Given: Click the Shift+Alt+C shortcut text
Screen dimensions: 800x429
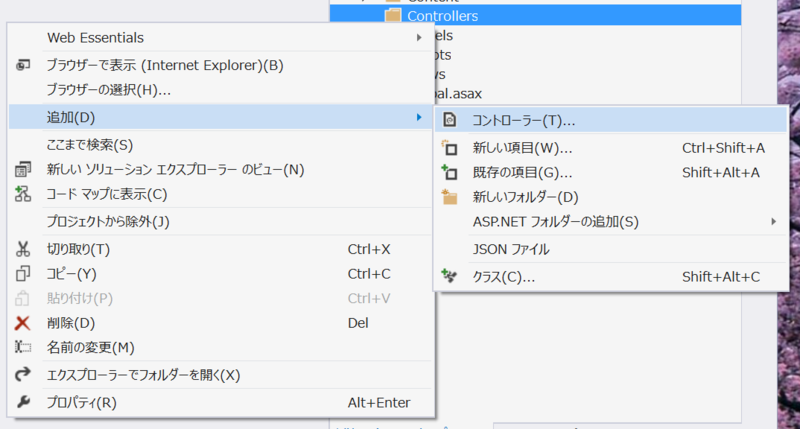Looking at the screenshot, I should 721,276.
